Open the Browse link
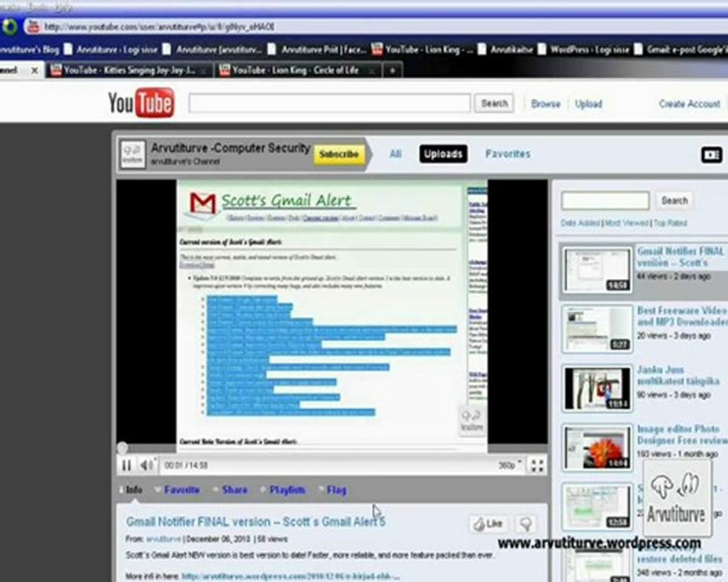The image size is (728, 582). [545, 104]
